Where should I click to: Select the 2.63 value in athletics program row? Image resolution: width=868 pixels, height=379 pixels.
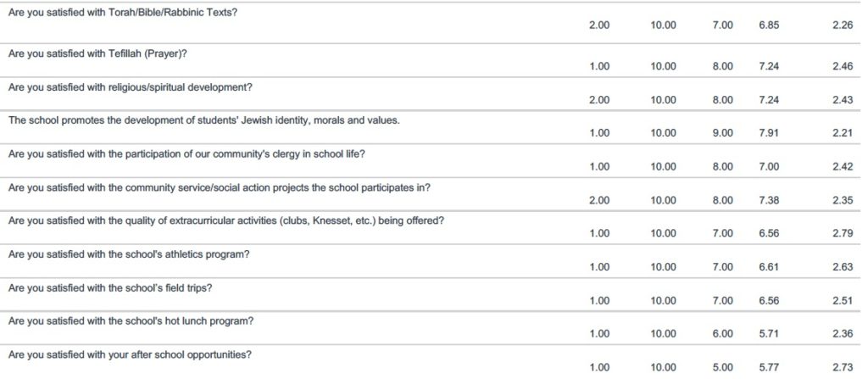pos(843,267)
